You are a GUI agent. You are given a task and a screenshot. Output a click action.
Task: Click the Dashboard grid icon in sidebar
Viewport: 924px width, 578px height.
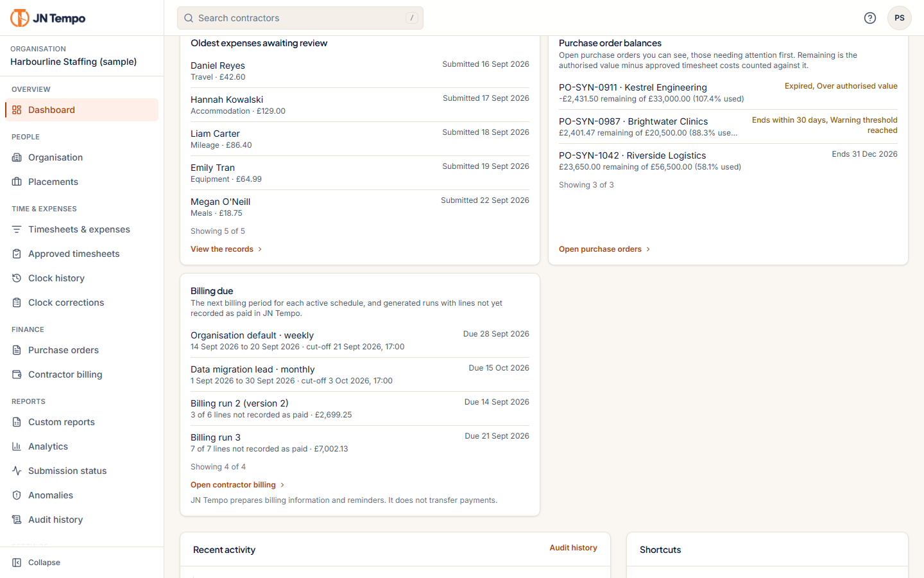[17, 110]
